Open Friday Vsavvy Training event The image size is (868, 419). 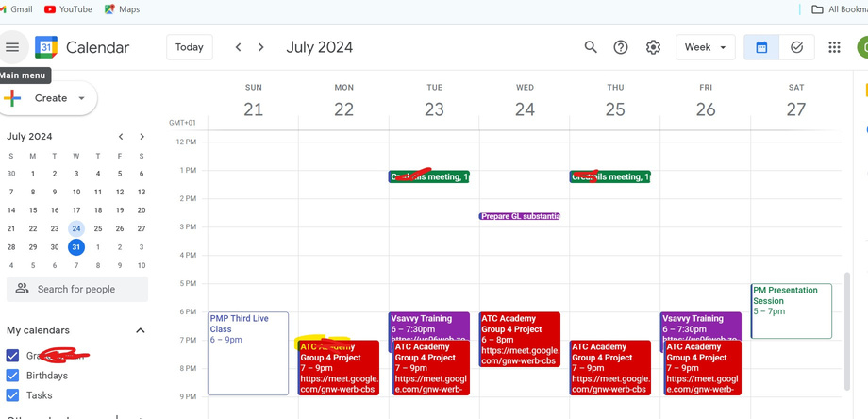pos(701,325)
